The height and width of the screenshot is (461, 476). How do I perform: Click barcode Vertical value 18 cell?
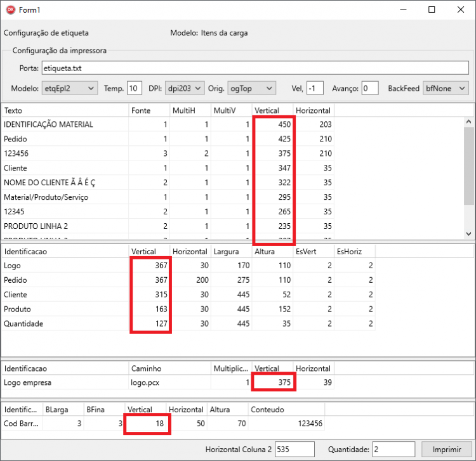(145, 424)
